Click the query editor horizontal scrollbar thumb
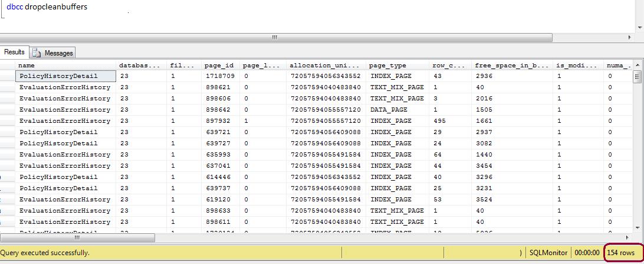 pos(275,38)
